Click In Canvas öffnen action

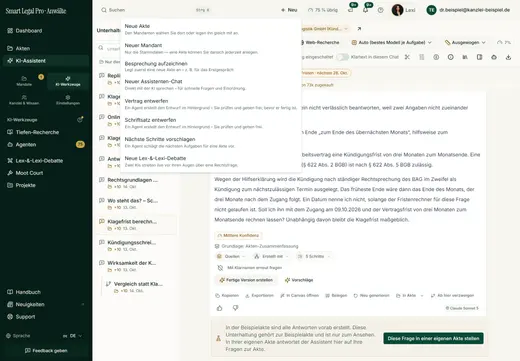tap(299, 296)
